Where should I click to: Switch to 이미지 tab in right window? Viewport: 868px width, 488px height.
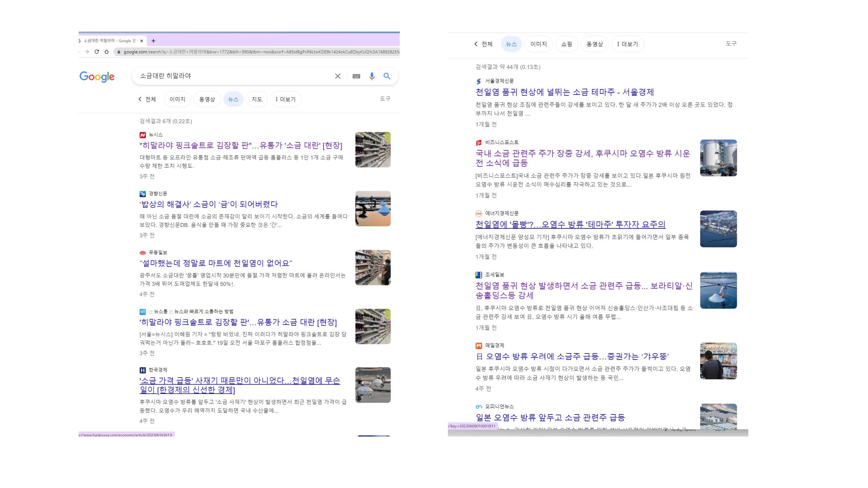point(538,44)
